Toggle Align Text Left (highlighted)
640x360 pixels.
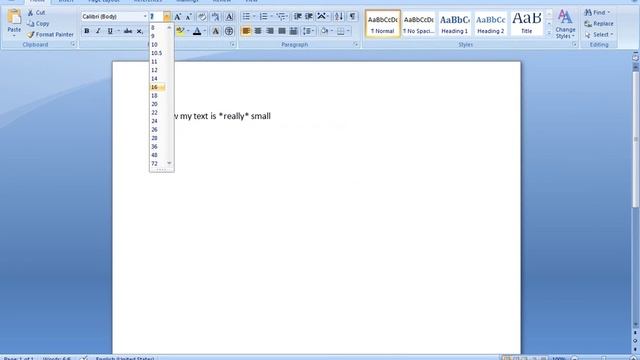pyautogui.click(x=246, y=31)
